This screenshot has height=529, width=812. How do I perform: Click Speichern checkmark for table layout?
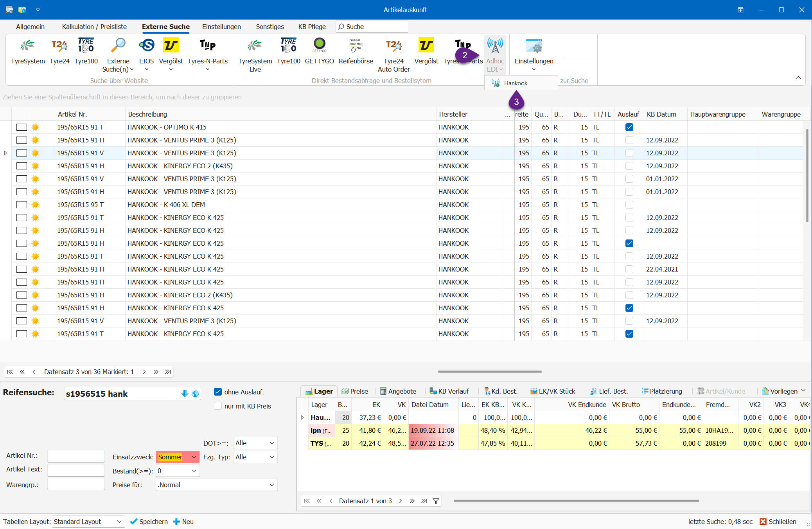pyautogui.click(x=149, y=522)
